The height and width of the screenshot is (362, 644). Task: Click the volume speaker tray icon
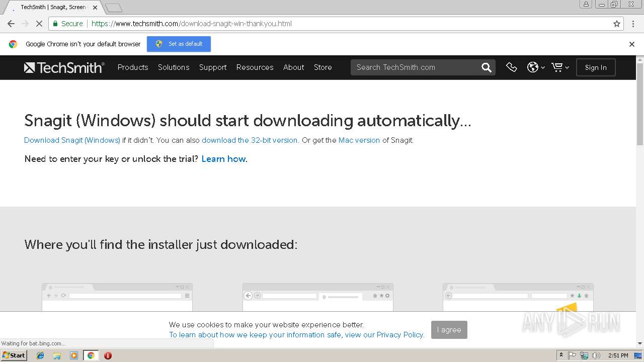click(x=596, y=355)
